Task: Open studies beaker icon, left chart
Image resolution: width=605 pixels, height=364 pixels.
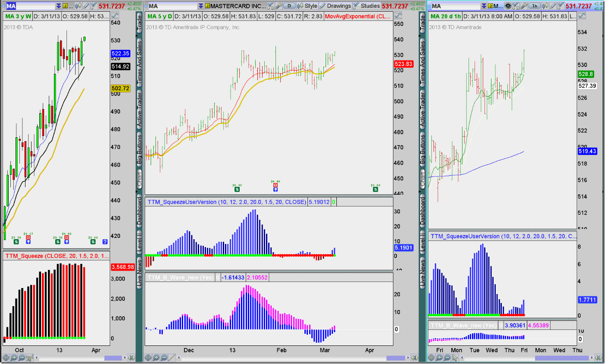Action: coord(94,6)
